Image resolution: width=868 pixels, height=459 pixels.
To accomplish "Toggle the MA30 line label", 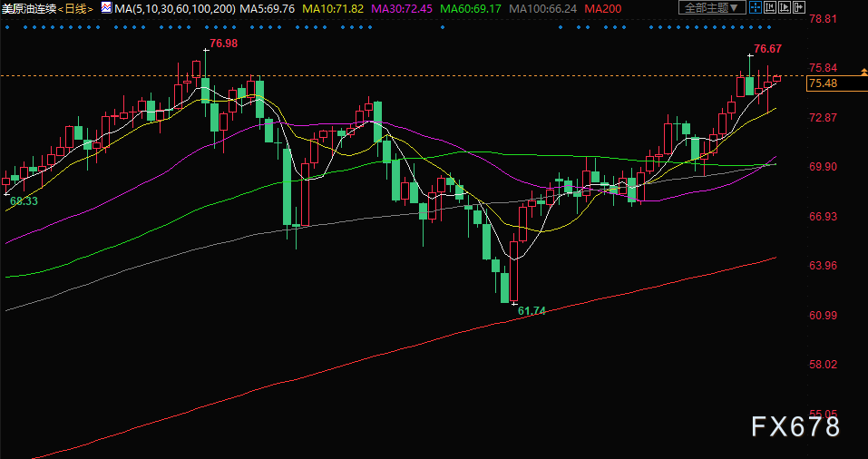I will pos(403,8).
